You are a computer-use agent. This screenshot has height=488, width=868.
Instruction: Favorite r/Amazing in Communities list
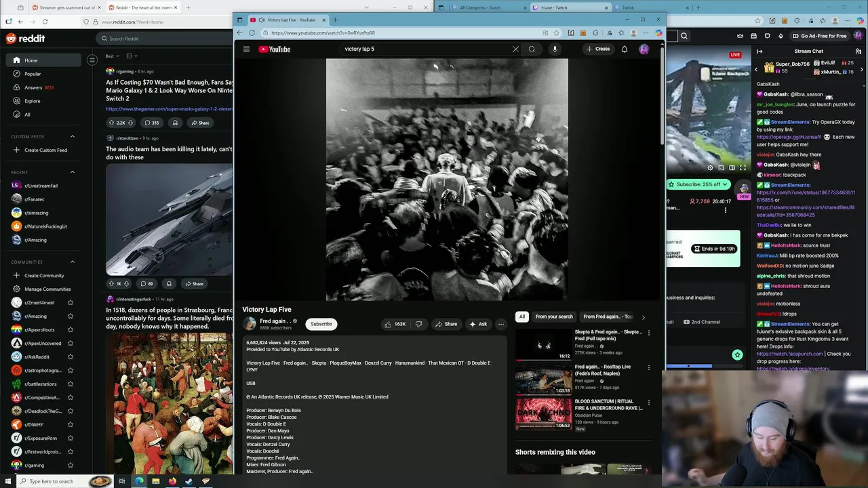tap(70, 316)
